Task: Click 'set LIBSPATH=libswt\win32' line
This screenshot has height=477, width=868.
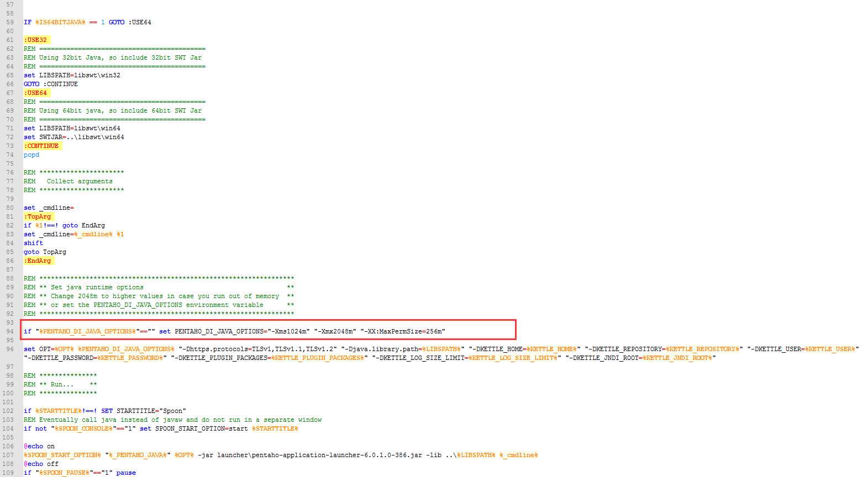Action: click(x=72, y=75)
